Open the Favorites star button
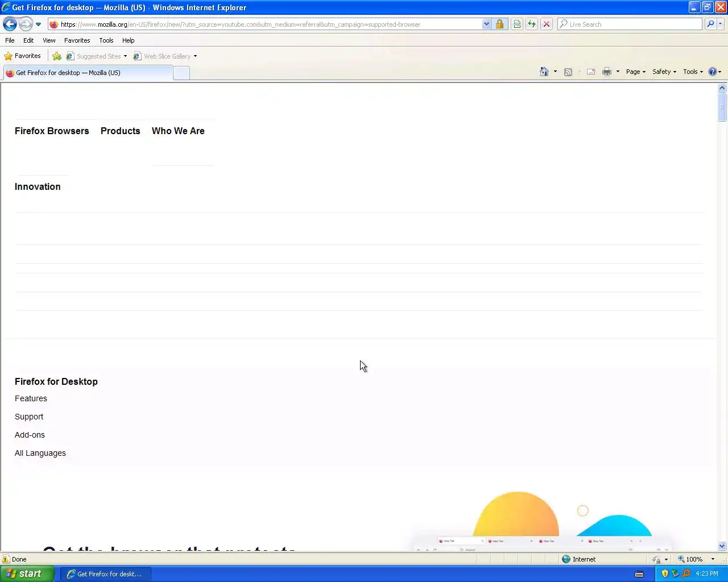Screen dimensions: 728x582 tap(23, 56)
